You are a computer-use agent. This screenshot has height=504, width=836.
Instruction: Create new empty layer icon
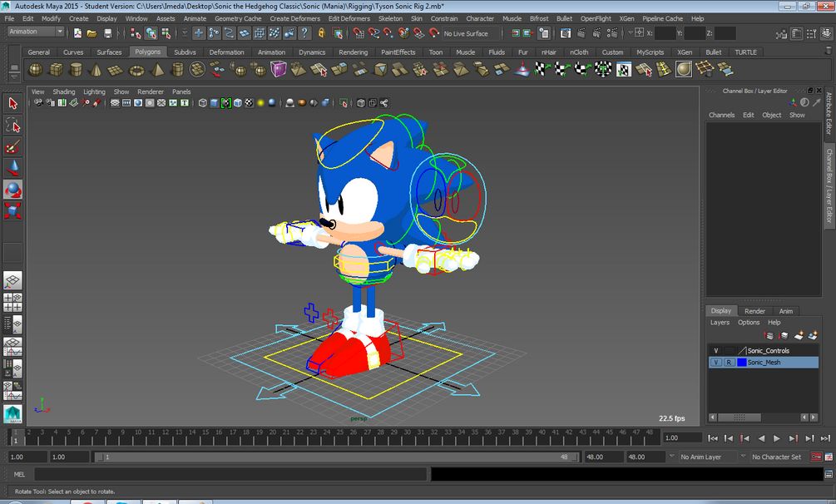(799, 335)
